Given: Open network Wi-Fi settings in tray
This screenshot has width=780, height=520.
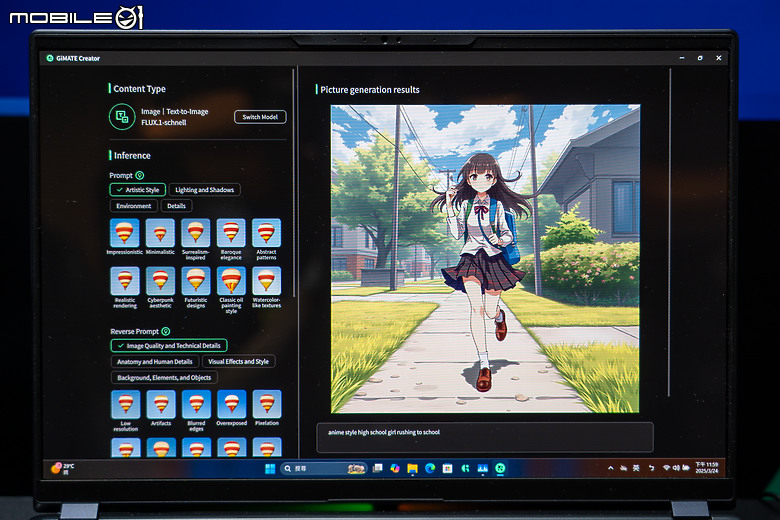Looking at the screenshot, I should point(667,468).
